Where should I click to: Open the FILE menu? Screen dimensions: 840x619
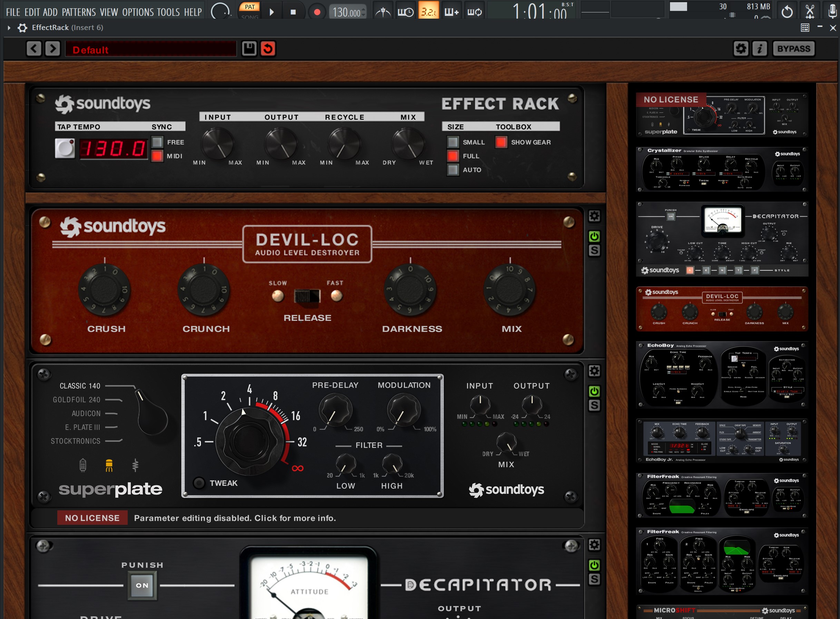(13, 12)
